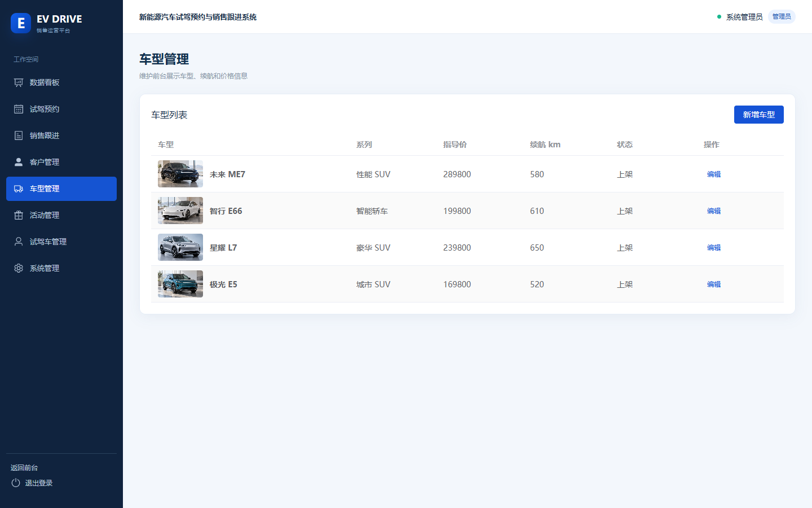Image resolution: width=812 pixels, height=508 pixels.
Task: Edit the 未来 ME7 row
Action: 714,174
